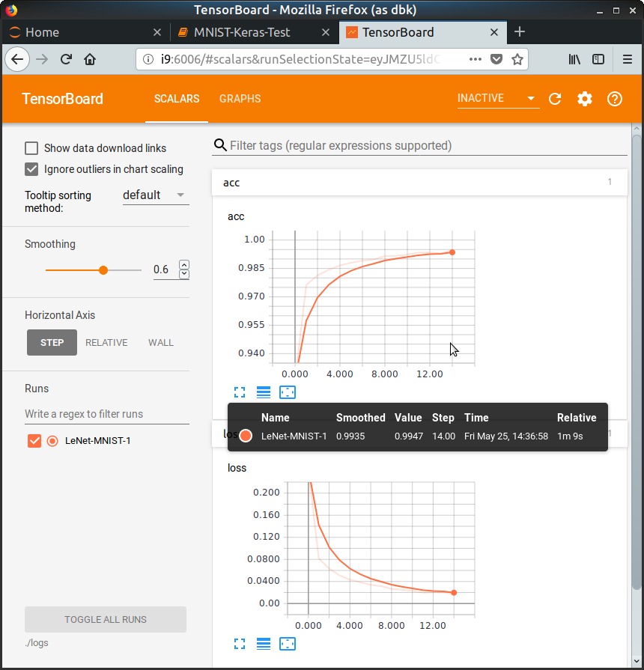The height and width of the screenshot is (670, 644).
Task: Open TensorBoard help question mark icon
Action: (615, 99)
